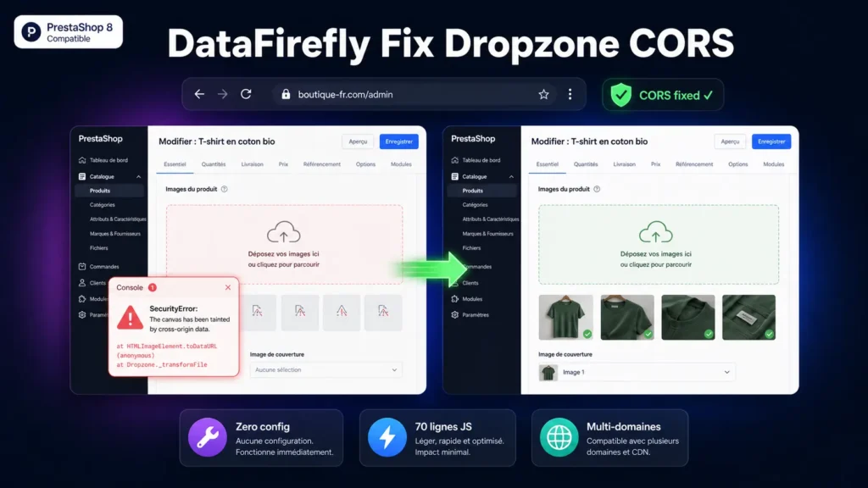Click the CORS fixed shield badge

tap(663, 95)
